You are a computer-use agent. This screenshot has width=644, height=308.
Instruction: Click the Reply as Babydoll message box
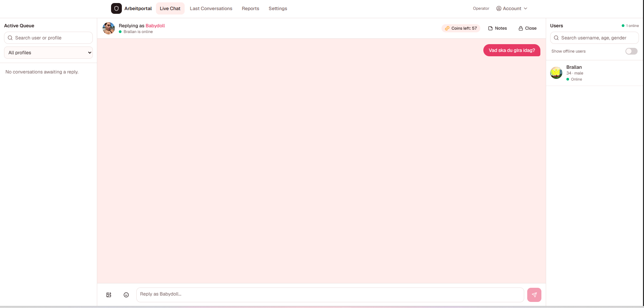tap(330, 295)
